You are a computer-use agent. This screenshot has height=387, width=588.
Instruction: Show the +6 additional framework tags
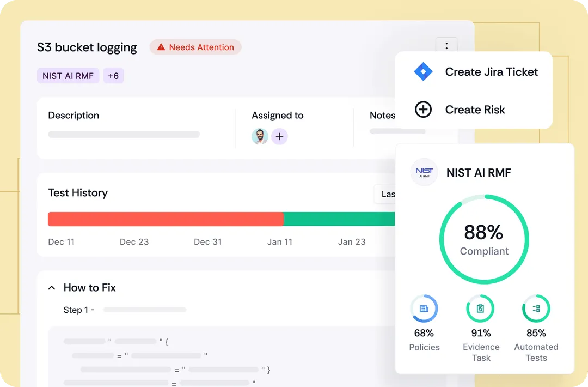click(x=113, y=76)
